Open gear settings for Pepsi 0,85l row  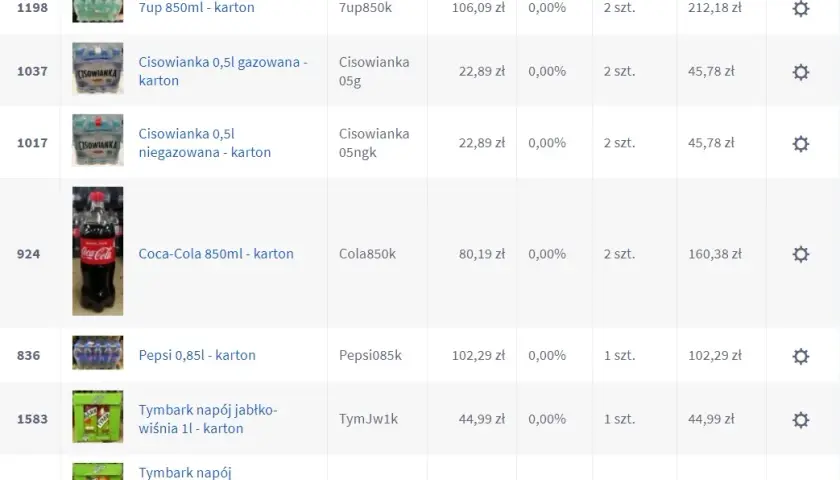[800, 356]
